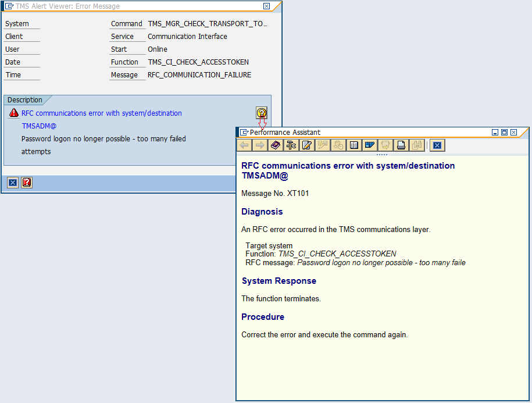The width and height of the screenshot is (532, 403).
Task: Select the Description tab header
Action: point(25,100)
